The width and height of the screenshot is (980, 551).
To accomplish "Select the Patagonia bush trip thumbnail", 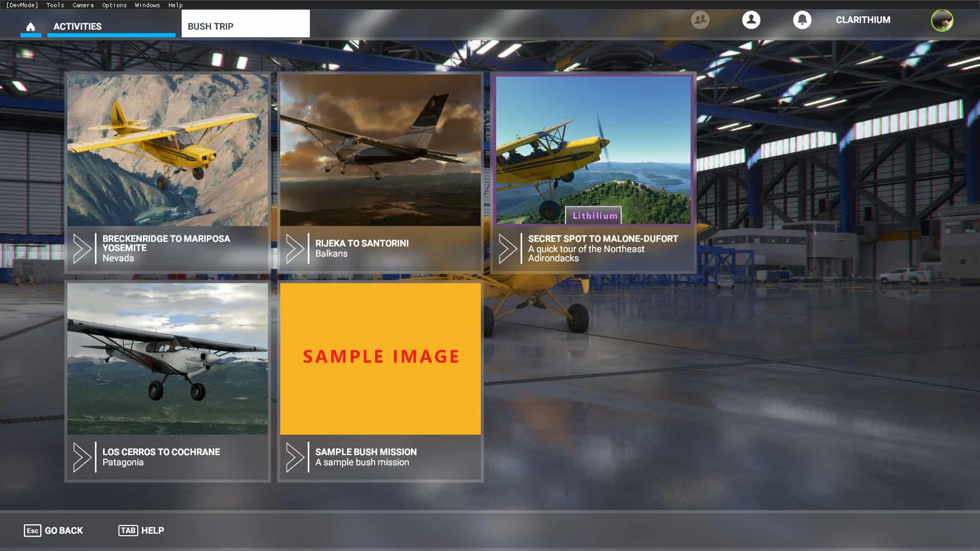I will coord(167,359).
